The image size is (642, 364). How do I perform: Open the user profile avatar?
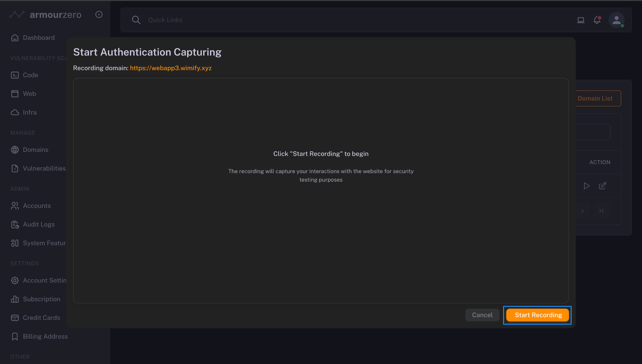616,20
